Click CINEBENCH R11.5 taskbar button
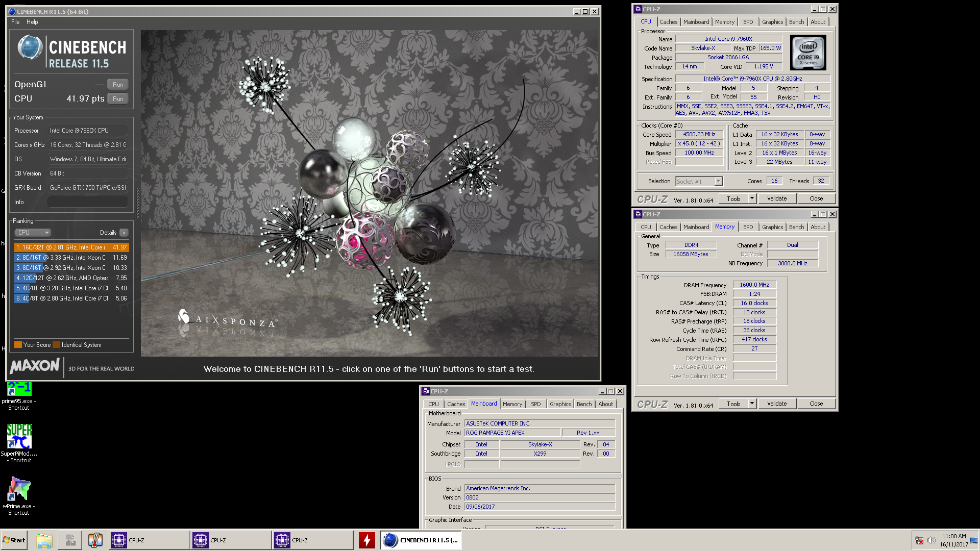980x551 pixels. click(x=421, y=540)
